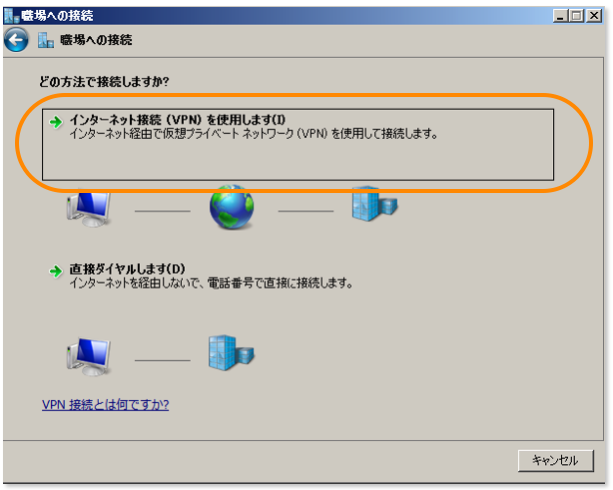Click office building icon right of globe

(374, 205)
